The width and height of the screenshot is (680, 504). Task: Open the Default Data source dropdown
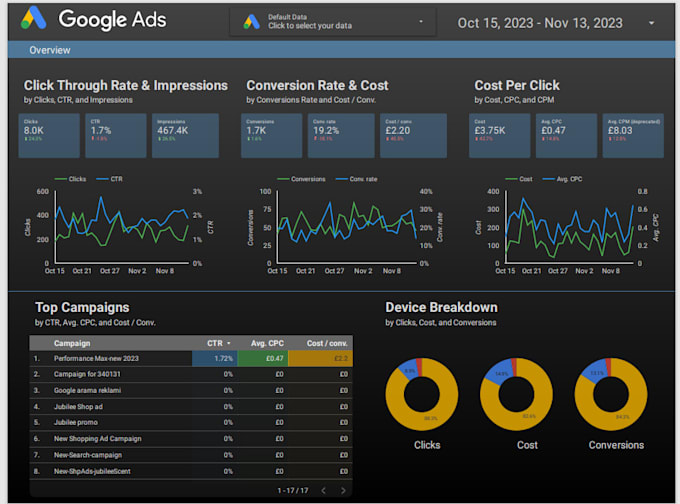pyautogui.click(x=333, y=22)
